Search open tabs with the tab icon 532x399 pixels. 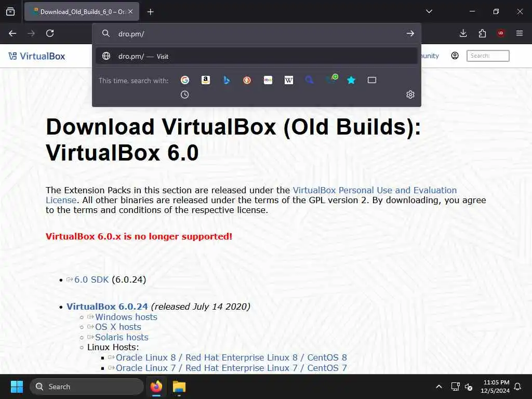tap(372, 80)
